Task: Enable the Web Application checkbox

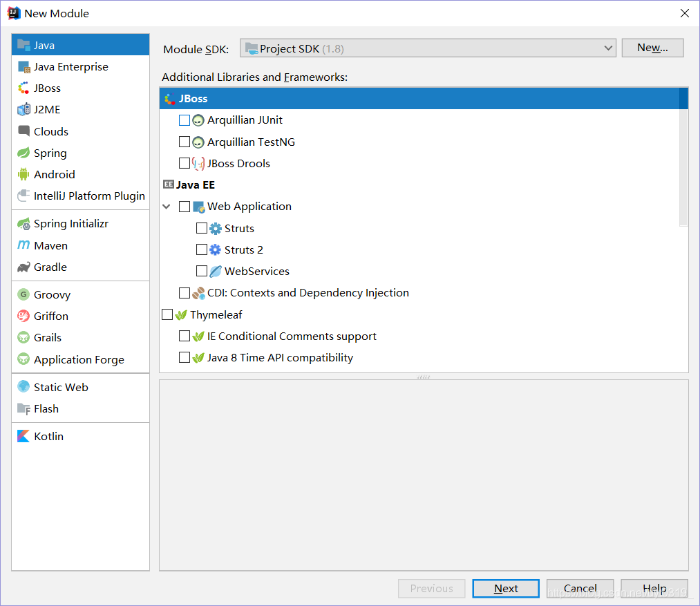Action: click(x=185, y=207)
